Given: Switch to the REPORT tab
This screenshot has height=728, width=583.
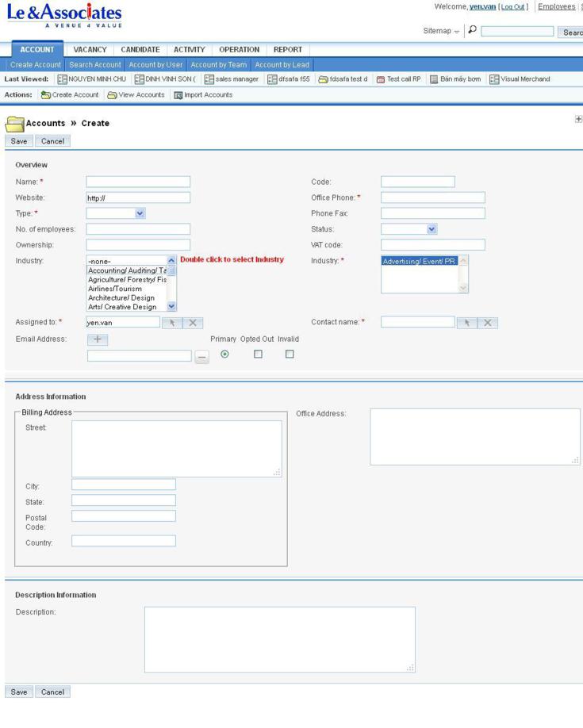Looking at the screenshot, I should pos(288,50).
